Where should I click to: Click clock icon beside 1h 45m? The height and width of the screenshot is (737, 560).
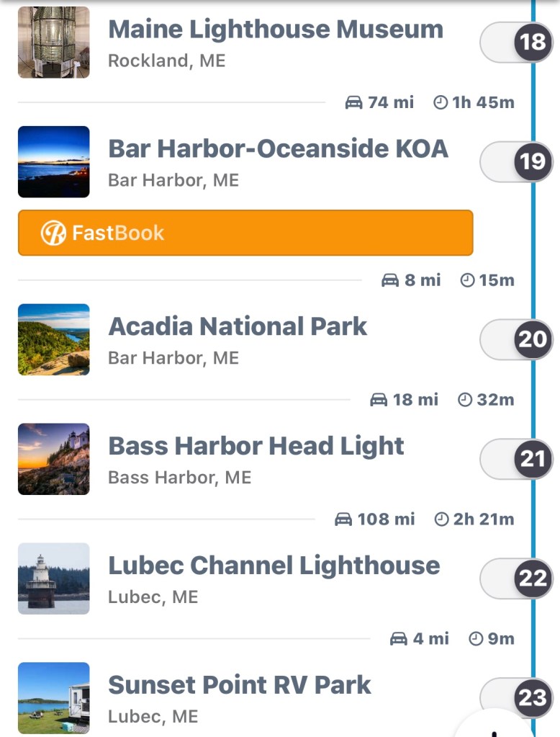point(441,102)
